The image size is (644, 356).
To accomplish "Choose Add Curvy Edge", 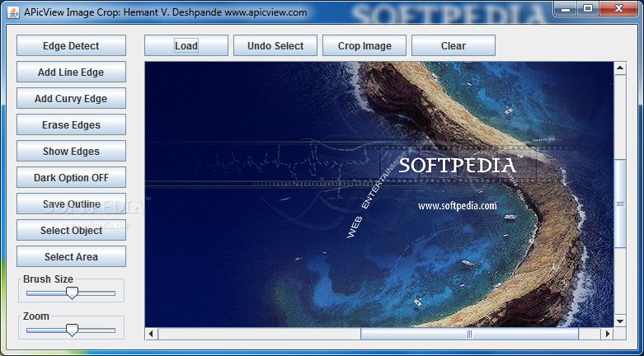I will click(x=71, y=98).
